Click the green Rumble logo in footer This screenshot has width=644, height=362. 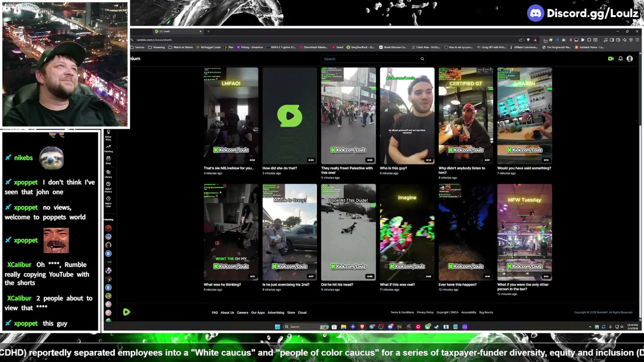[126, 312]
